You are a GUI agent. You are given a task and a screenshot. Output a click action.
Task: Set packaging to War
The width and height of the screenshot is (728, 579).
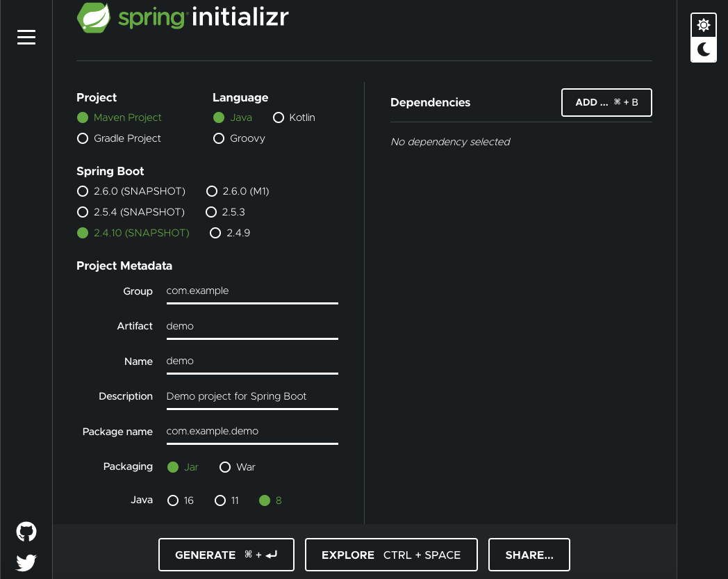(238, 467)
